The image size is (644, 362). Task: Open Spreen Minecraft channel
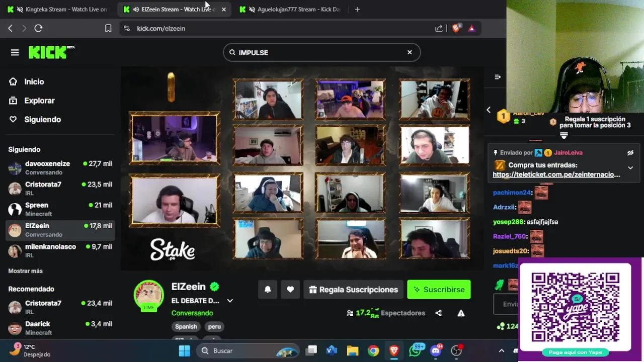[60, 209]
